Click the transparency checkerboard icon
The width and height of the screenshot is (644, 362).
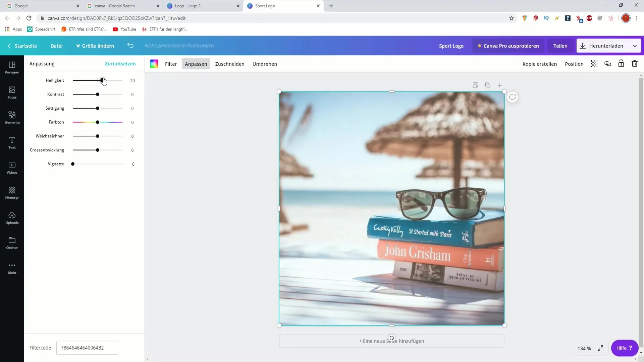594,64
